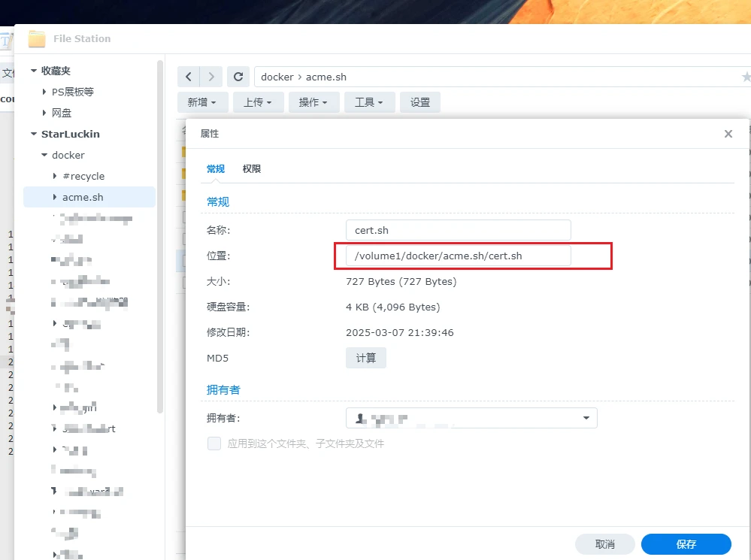Go back with the left arrow button
751x560 pixels.
pos(188,77)
